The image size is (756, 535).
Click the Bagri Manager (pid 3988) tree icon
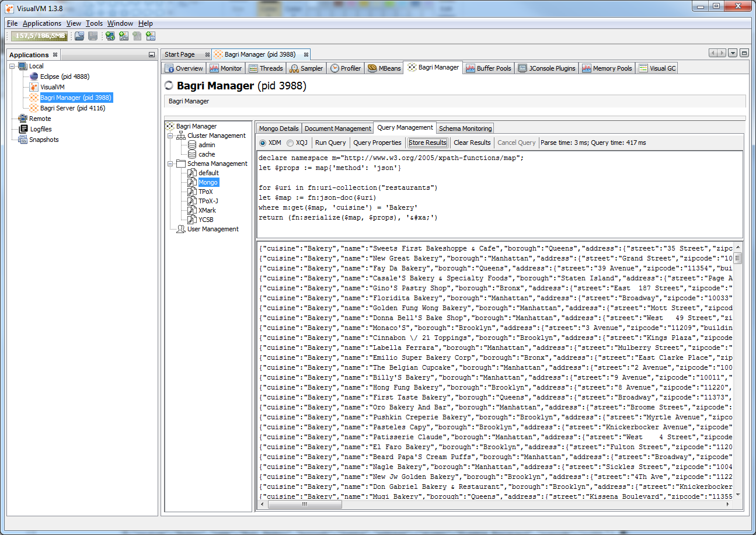point(34,98)
